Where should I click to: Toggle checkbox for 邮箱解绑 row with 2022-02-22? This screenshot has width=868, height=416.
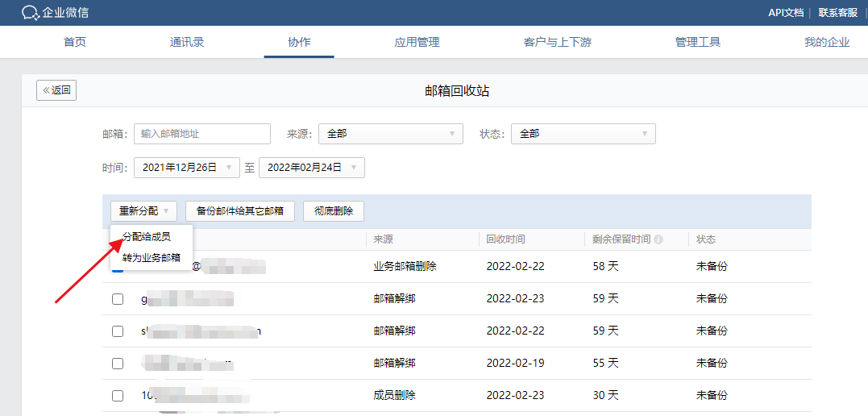(x=118, y=331)
